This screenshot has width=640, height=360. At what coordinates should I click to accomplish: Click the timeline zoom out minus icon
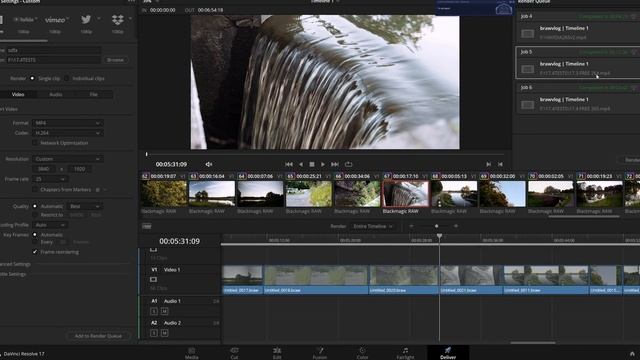tap(411, 226)
